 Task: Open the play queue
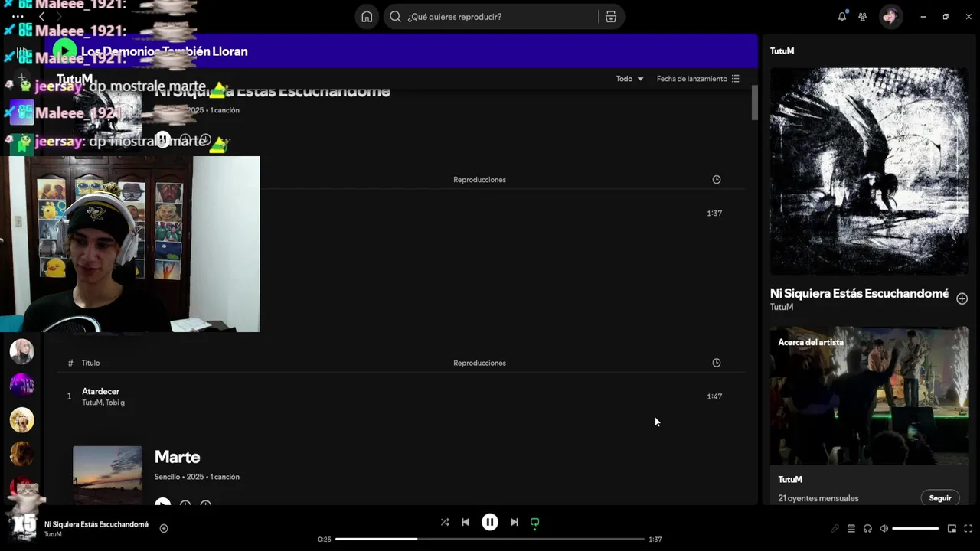[x=851, y=528]
